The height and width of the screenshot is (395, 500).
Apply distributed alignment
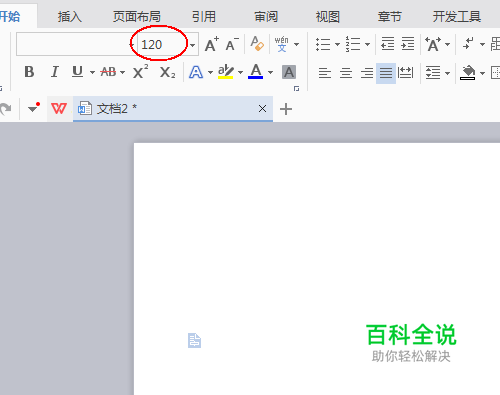pos(406,72)
